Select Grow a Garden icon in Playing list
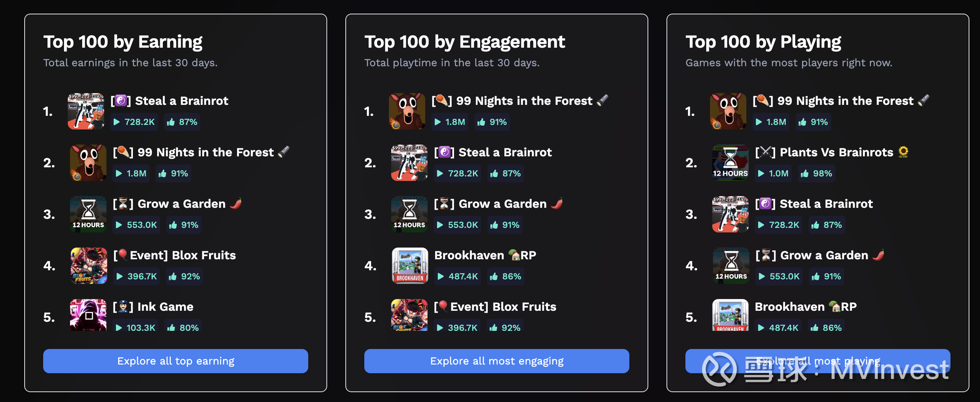This screenshot has width=980, height=402. tap(731, 265)
